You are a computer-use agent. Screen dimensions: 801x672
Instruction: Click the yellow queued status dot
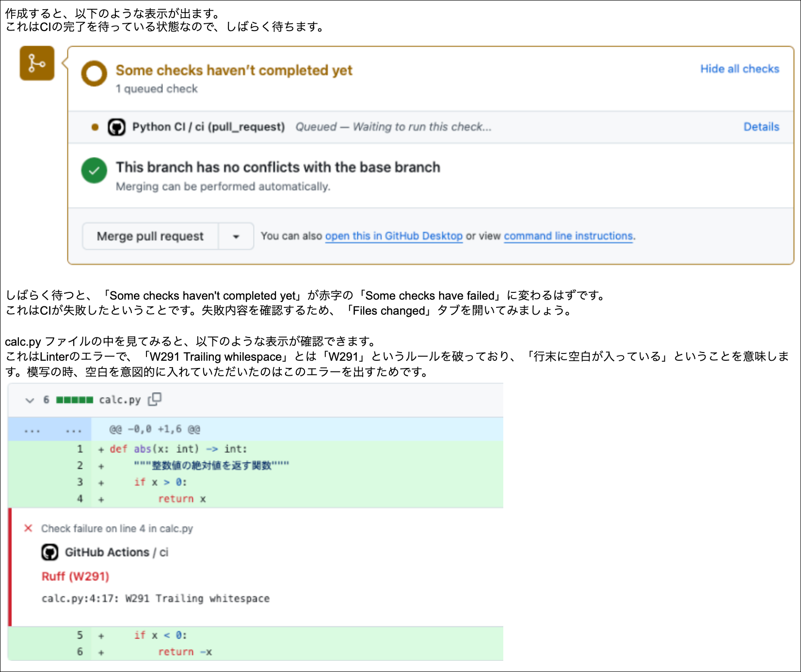pyautogui.click(x=95, y=127)
